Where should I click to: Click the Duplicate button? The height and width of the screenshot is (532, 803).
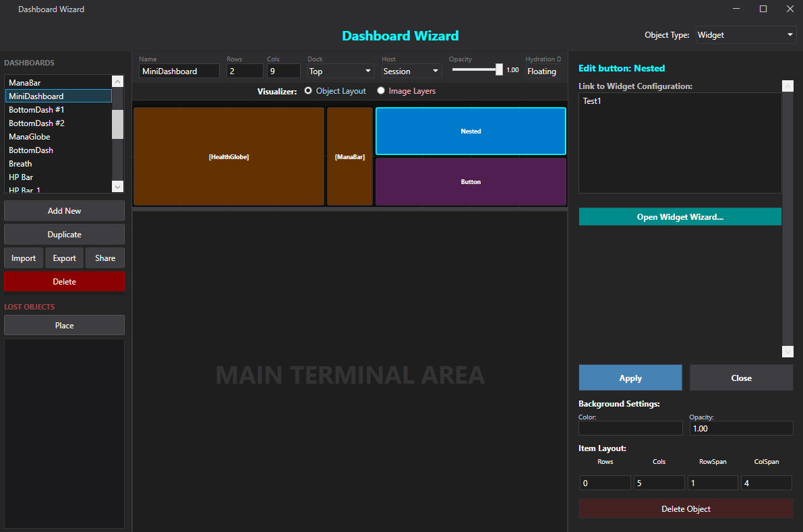point(65,235)
